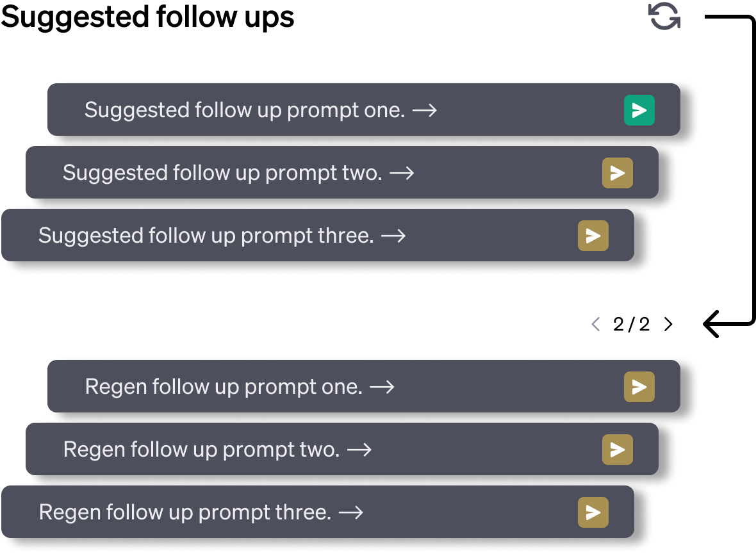This screenshot has height=554, width=756.
Task: Pick "Regen follow up prompt three" text
Action: (185, 512)
